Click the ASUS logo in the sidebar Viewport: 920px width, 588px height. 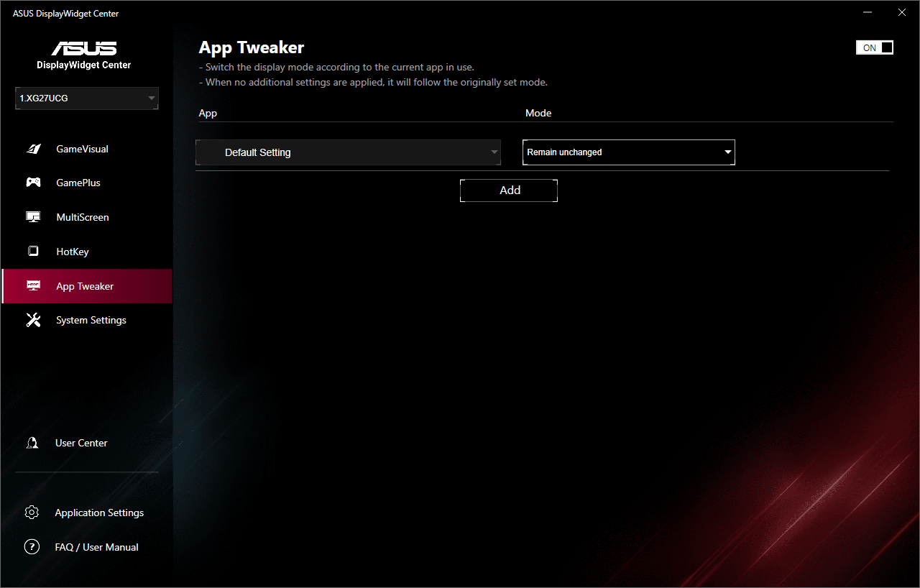[84, 48]
